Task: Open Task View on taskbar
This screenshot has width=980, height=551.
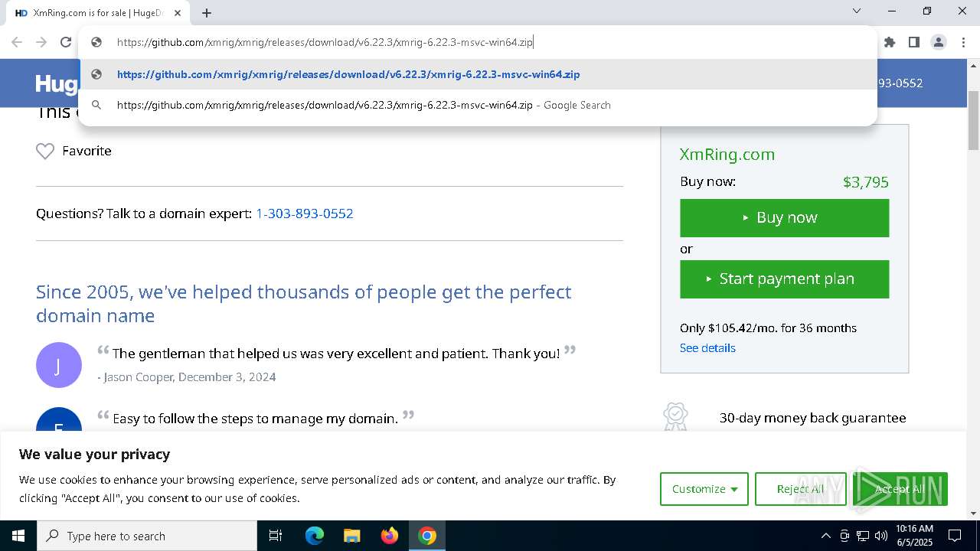Action: pos(276,536)
